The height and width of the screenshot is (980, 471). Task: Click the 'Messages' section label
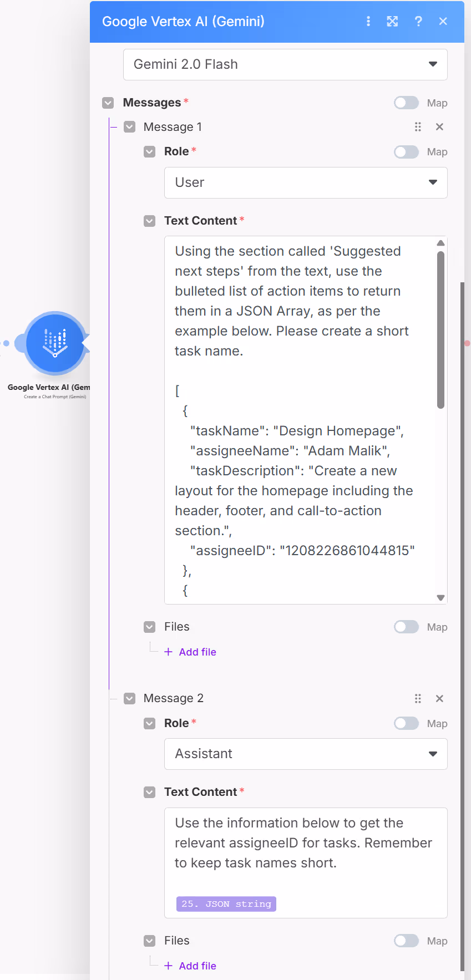tap(152, 103)
